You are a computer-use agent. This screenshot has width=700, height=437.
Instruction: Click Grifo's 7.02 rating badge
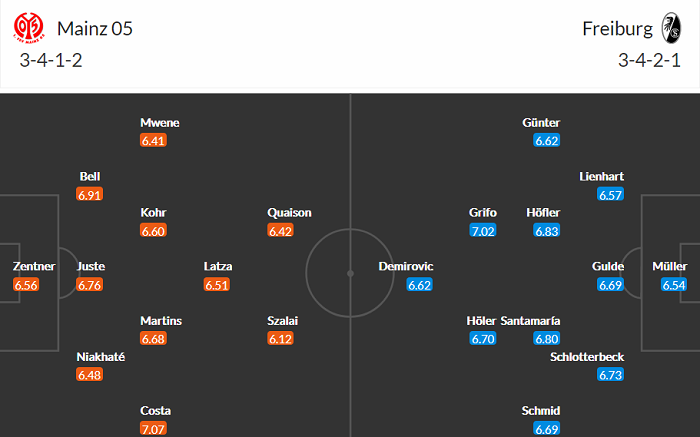482,231
